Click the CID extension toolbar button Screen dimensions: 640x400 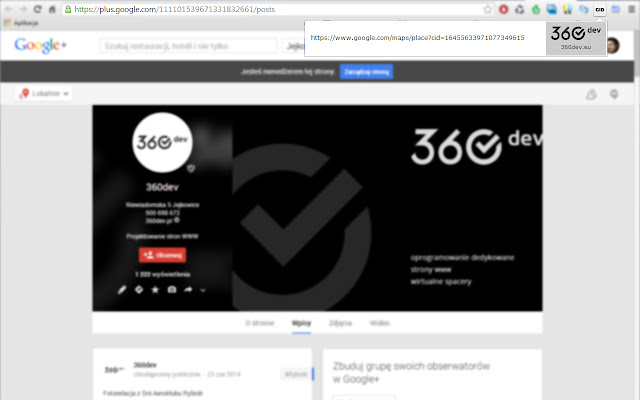pos(600,9)
